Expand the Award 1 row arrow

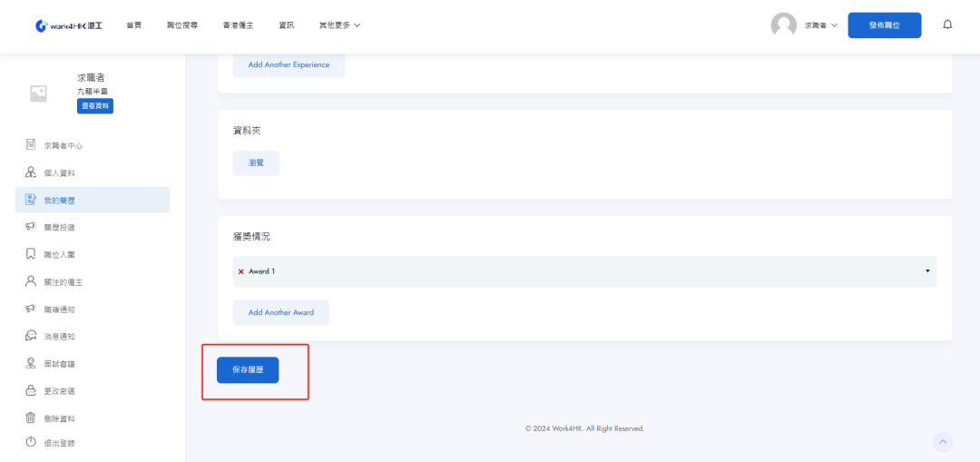coord(927,271)
